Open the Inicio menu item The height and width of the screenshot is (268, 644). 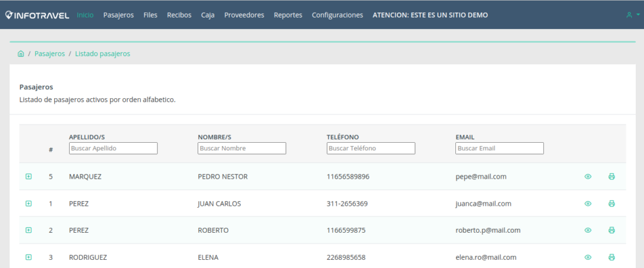click(85, 15)
